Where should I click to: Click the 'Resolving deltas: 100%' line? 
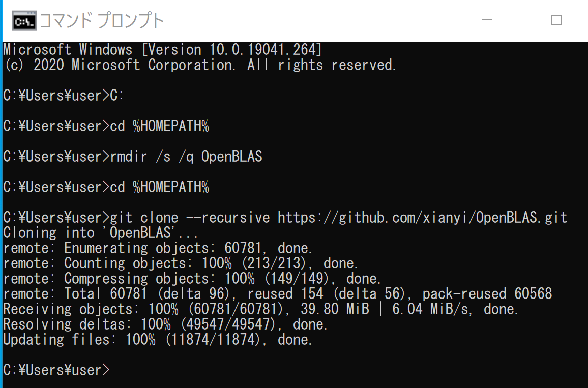tap(165, 324)
